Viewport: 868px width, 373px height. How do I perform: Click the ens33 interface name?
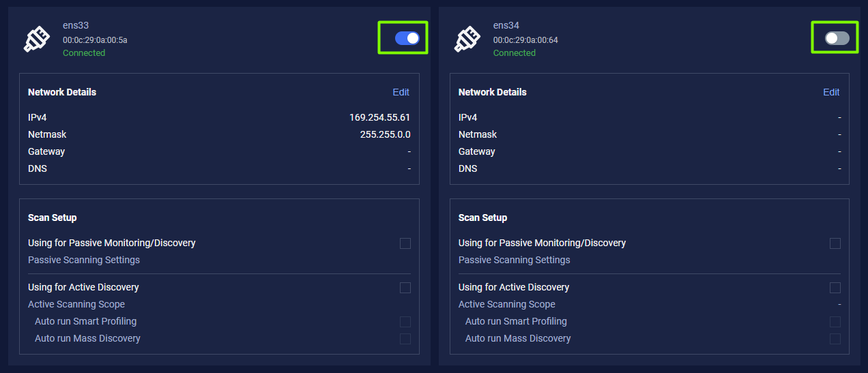[x=76, y=26]
